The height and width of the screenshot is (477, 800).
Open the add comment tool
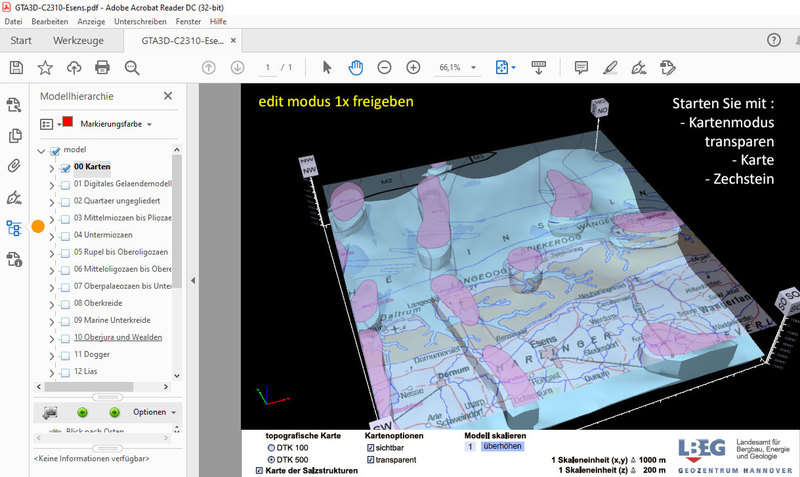[581, 67]
